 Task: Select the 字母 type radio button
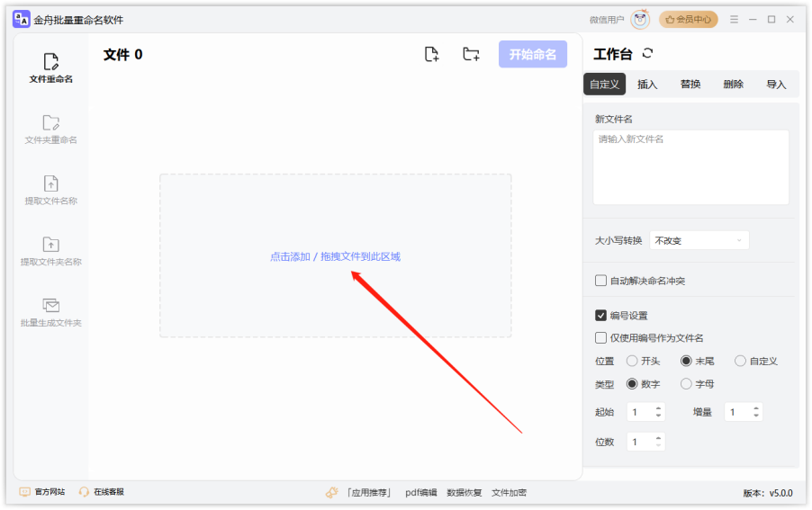686,384
